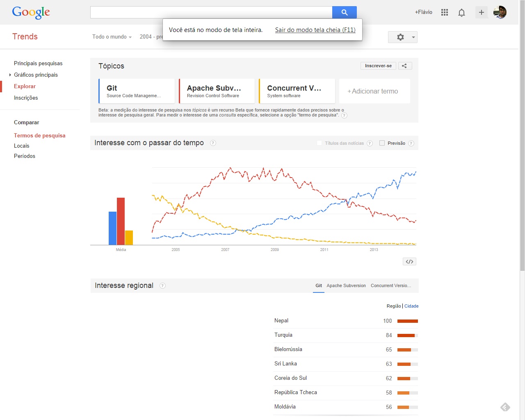Toggle the Títulos das notícias checkbox
The width and height of the screenshot is (525, 420).
tap(320, 143)
